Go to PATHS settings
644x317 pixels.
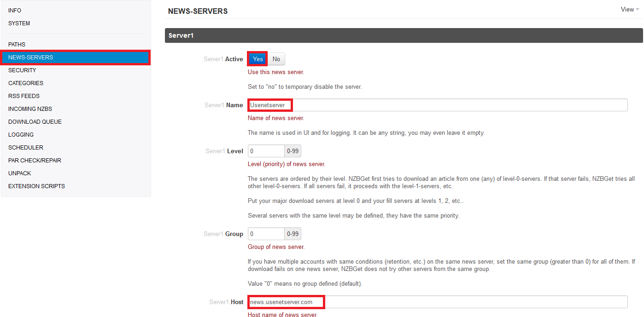point(17,45)
